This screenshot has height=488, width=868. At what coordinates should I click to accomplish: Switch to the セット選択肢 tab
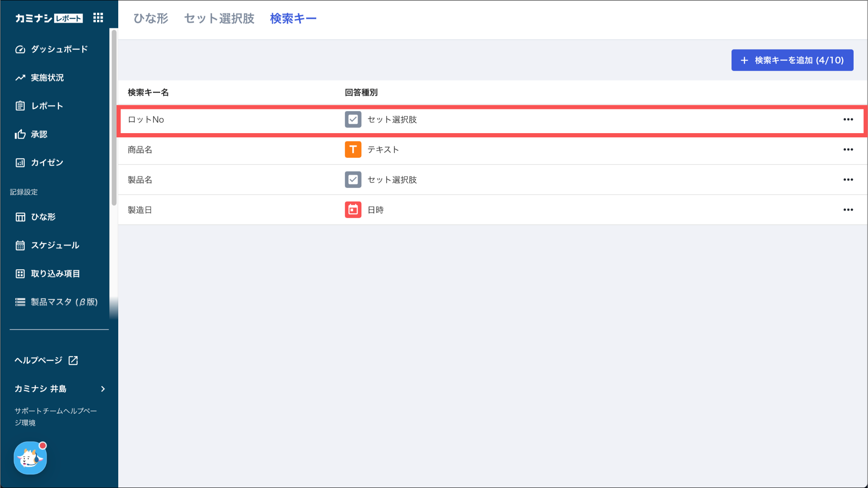coord(219,19)
